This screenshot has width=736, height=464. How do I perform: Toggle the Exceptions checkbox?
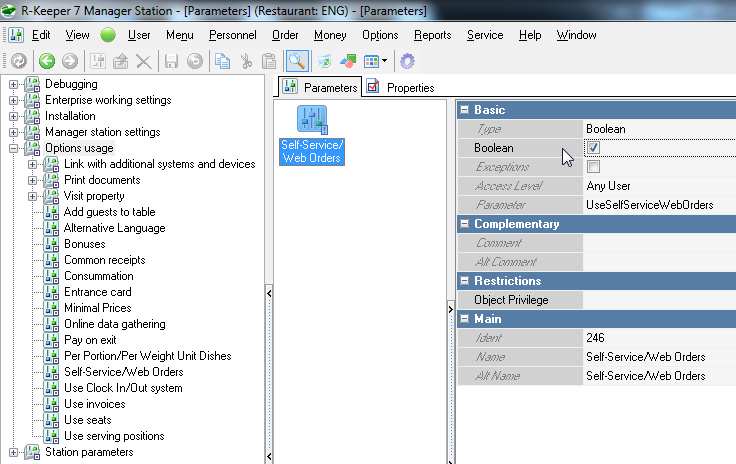pyautogui.click(x=593, y=167)
